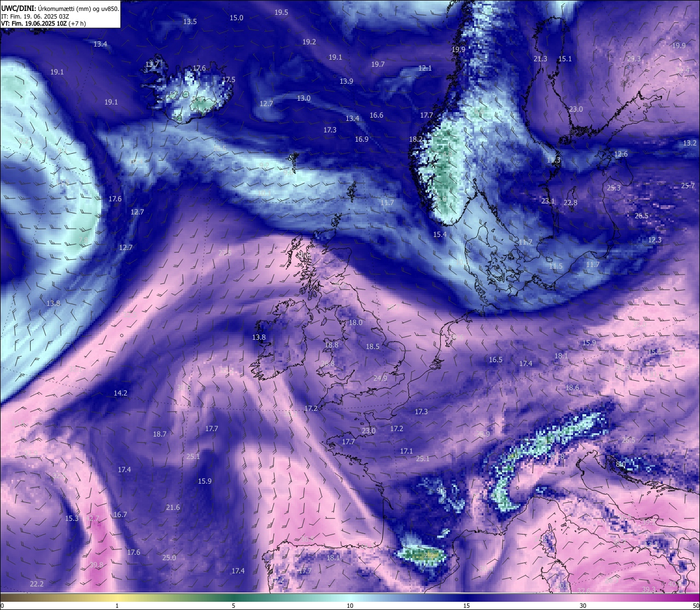Click the '50' tick on the color scale
The width and height of the screenshot is (700, 610).
pyautogui.click(x=696, y=606)
